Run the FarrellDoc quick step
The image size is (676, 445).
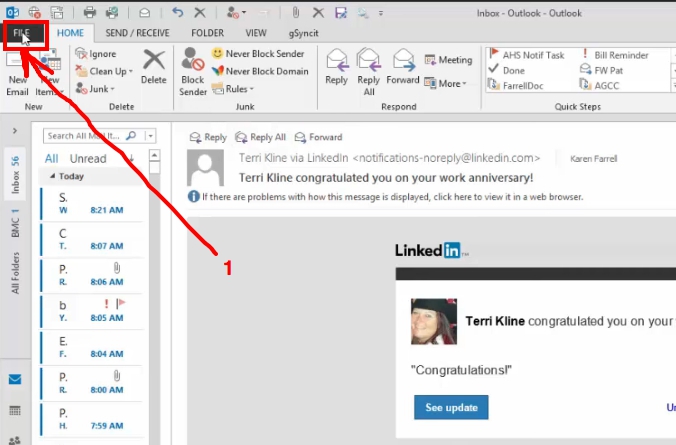(516, 85)
